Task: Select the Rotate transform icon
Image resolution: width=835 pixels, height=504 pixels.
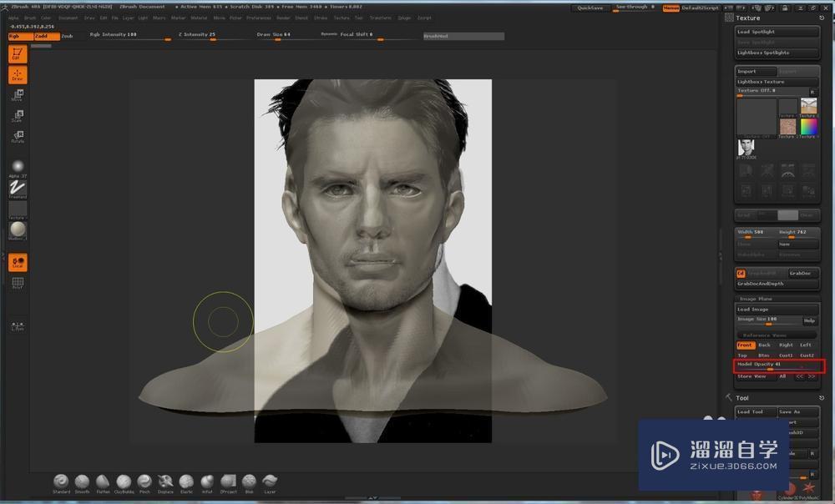Action: click(18, 137)
